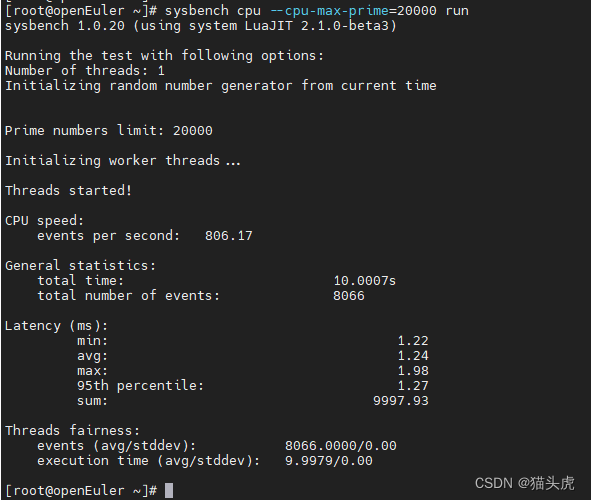The height and width of the screenshot is (500, 591).
Task: Click the avg latency value 1.24
Action: pos(413,356)
